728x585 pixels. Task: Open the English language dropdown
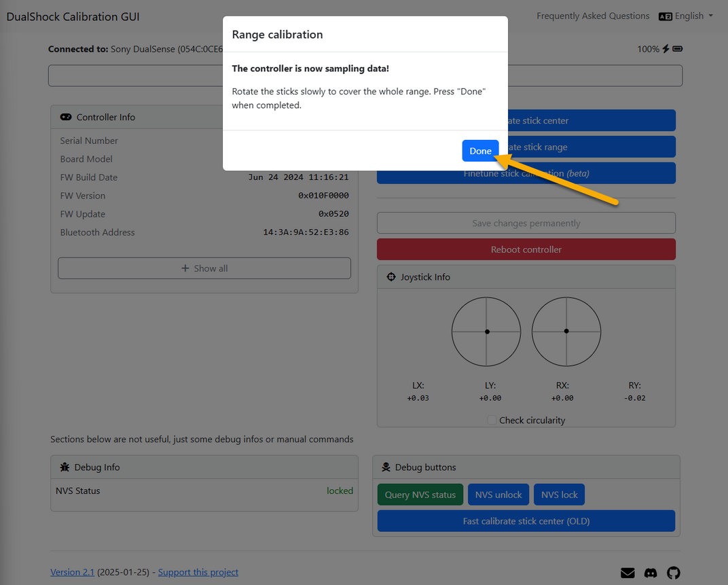(x=686, y=16)
